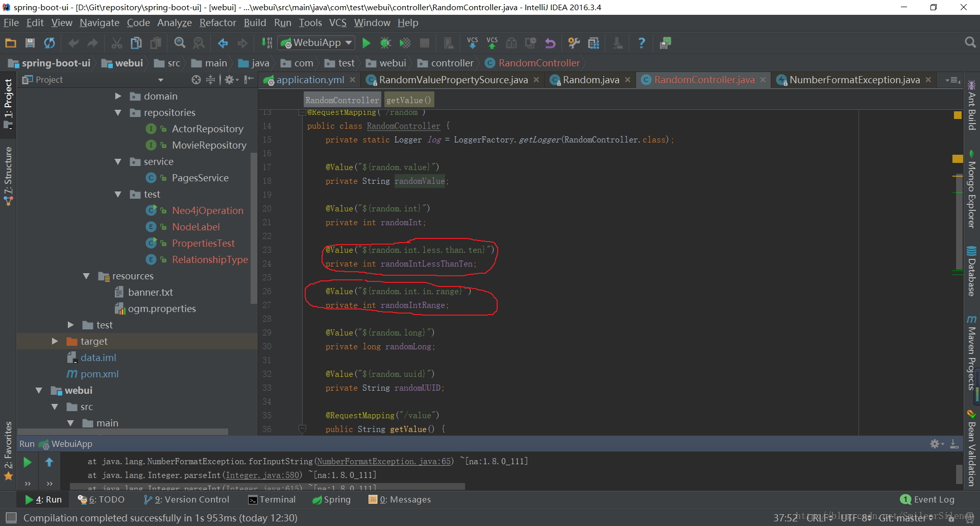This screenshot has width=980, height=526.
Task: Click Run with Coverage icon
Action: point(405,43)
